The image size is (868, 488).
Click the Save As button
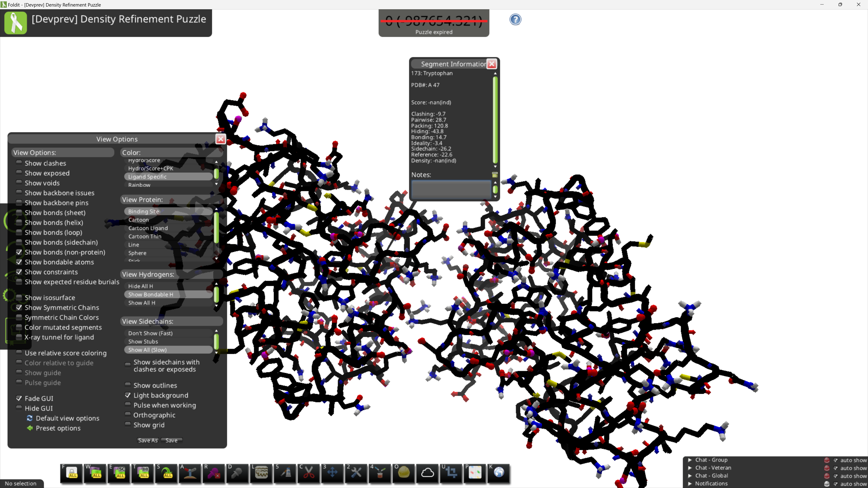click(148, 441)
